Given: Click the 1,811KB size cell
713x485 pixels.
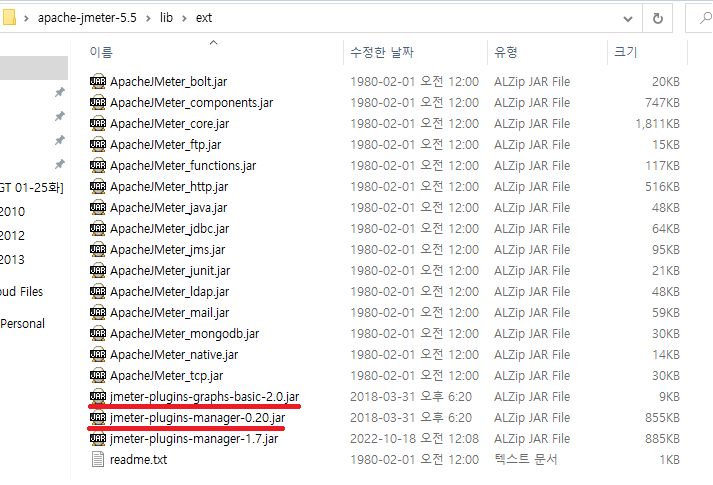Looking at the screenshot, I should tap(657, 124).
